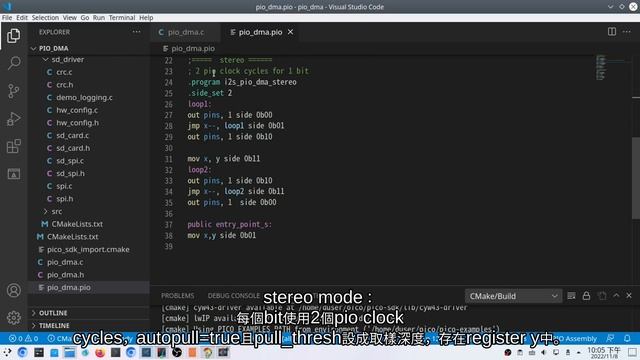This screenshot has height=360, width=640.
Task: Toggle output scroll lock
Action: coord(587,296)
